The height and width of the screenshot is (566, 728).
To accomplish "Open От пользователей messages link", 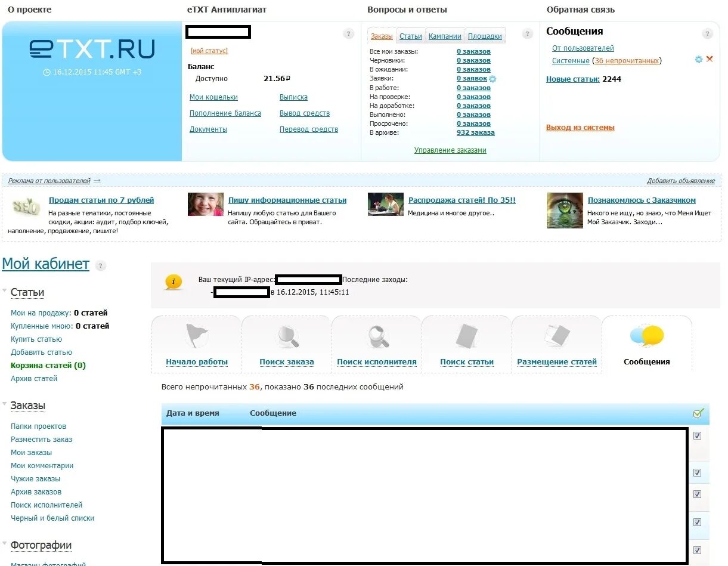I will 583,48.
